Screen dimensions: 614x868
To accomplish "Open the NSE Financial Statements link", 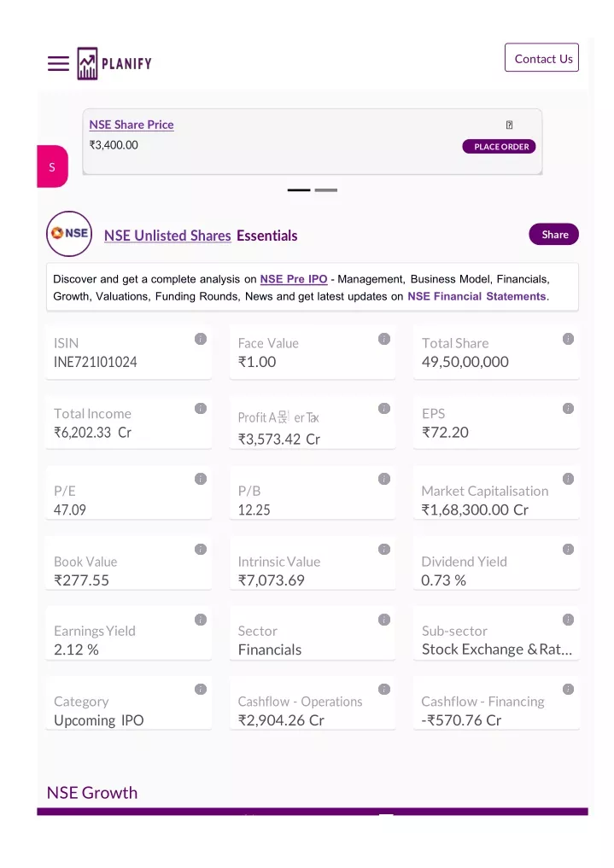I will pos(477,296).
